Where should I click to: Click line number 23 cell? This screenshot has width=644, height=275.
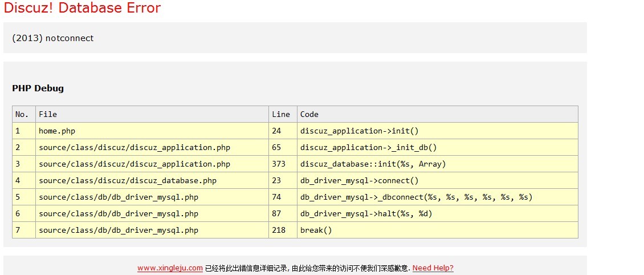283,180
